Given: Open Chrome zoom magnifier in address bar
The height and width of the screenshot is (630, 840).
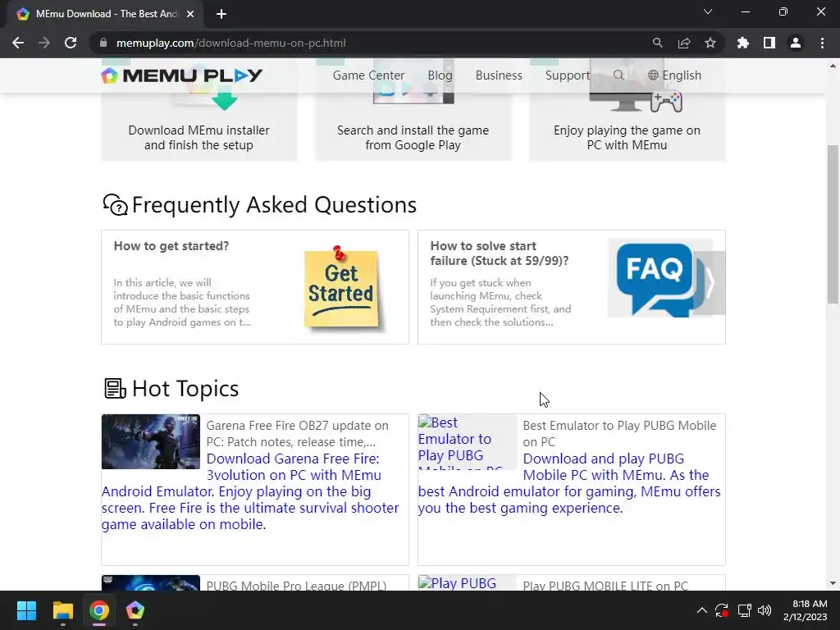Looking at the screenshot, I should pos(657,43).
